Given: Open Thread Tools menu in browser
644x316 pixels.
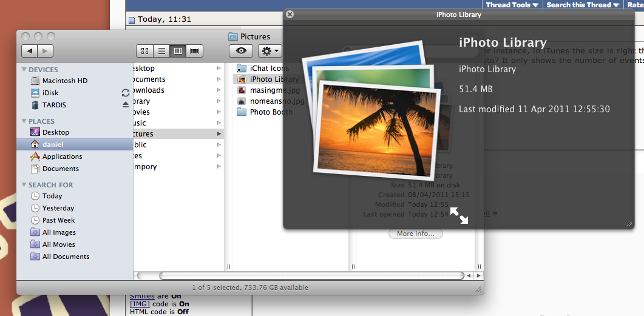Looking at the screenshot, I should click(x=512, y=5).
